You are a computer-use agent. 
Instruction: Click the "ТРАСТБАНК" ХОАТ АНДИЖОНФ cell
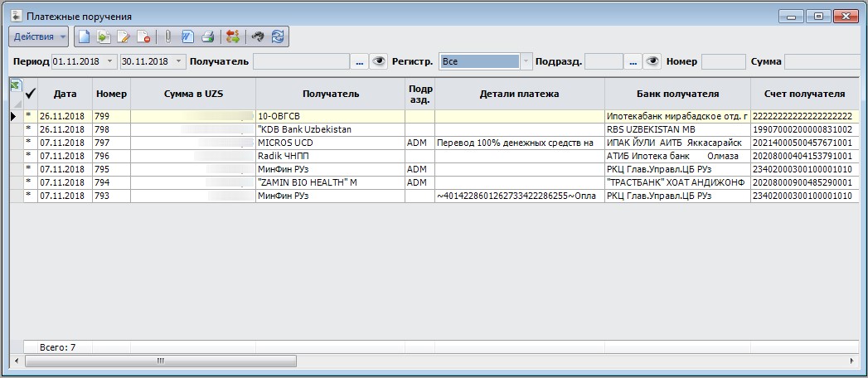(x=677, y=182)
